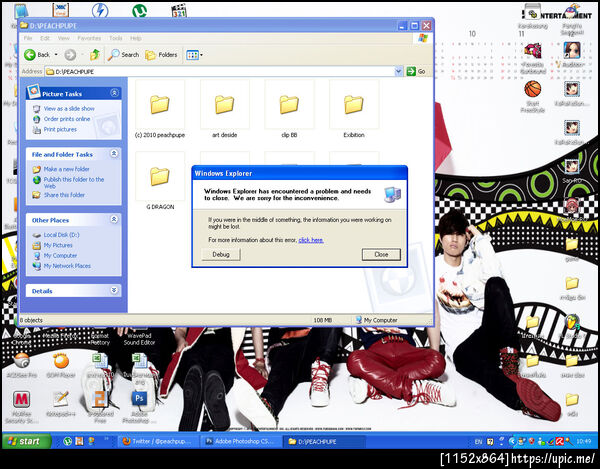The height and width of the screenshot is (469, 600).
Task: Collapse the Picture Tasks panel
Action: coord(114,93)
